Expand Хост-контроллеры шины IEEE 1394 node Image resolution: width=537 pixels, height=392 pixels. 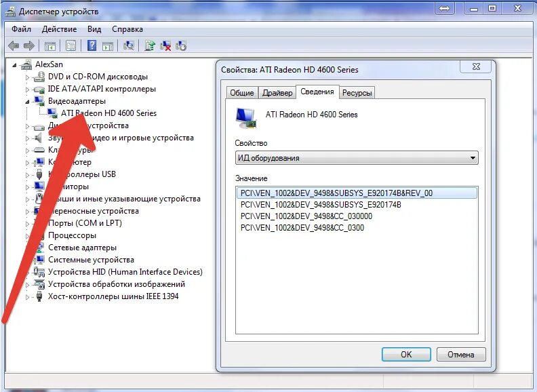[x=27, y=297]
